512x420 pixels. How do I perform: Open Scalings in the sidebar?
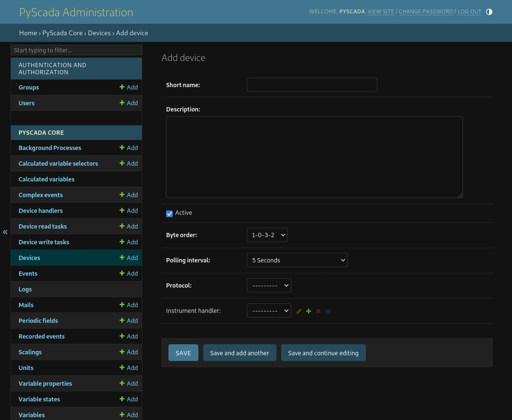(30, 352)
